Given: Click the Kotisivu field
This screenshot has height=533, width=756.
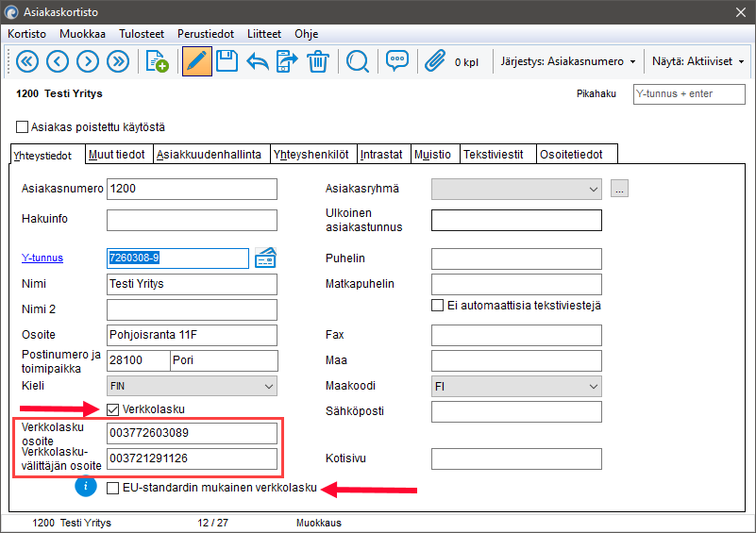Looking at the screenshot, I should click(516, 458).
